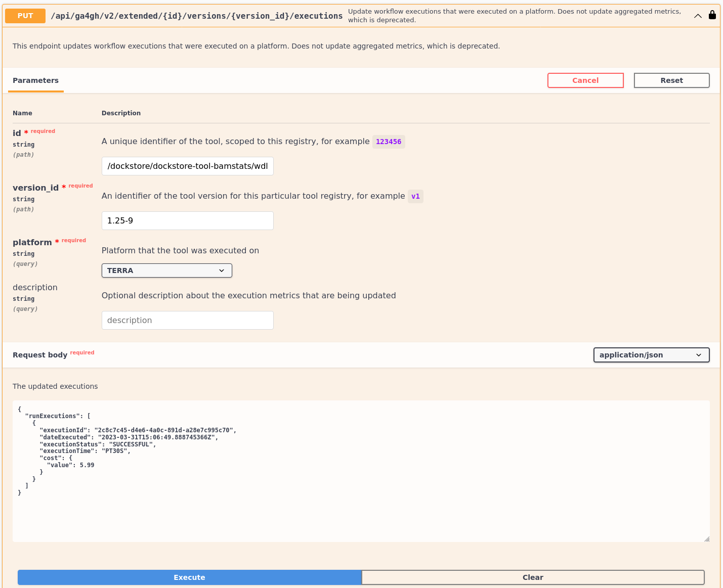723x588 pixels.
Task: Click the v1 example badge
Action: (x=415, y=196)
